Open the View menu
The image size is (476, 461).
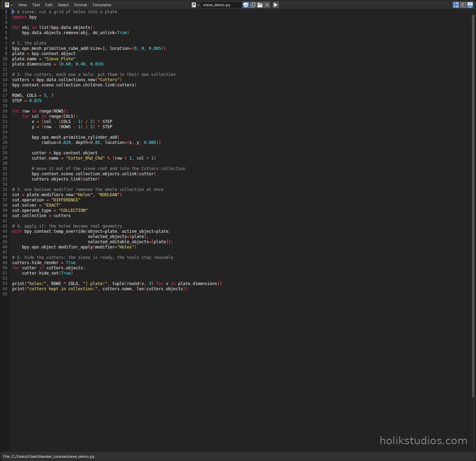pos(22,5)
